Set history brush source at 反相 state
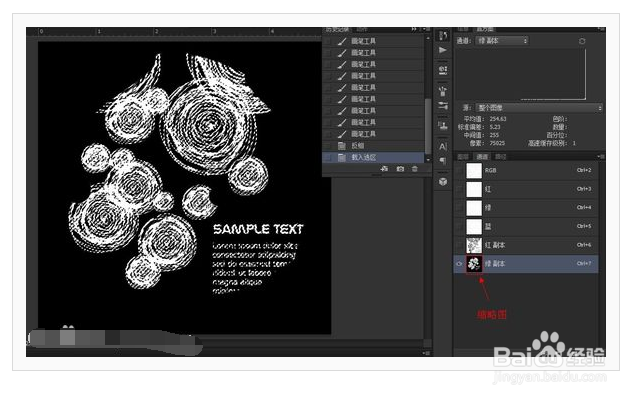This screenshot has height=399, width=643. tap(328, 146)
